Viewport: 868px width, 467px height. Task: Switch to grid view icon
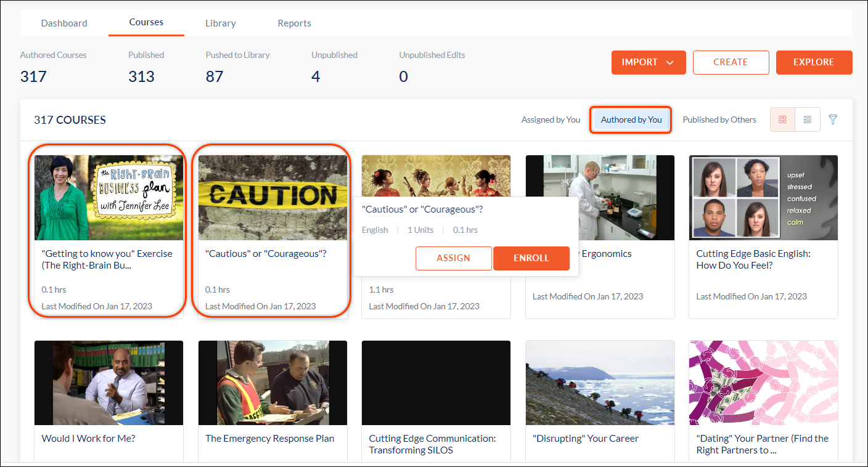pyautogui.click(x=782, y=120)
